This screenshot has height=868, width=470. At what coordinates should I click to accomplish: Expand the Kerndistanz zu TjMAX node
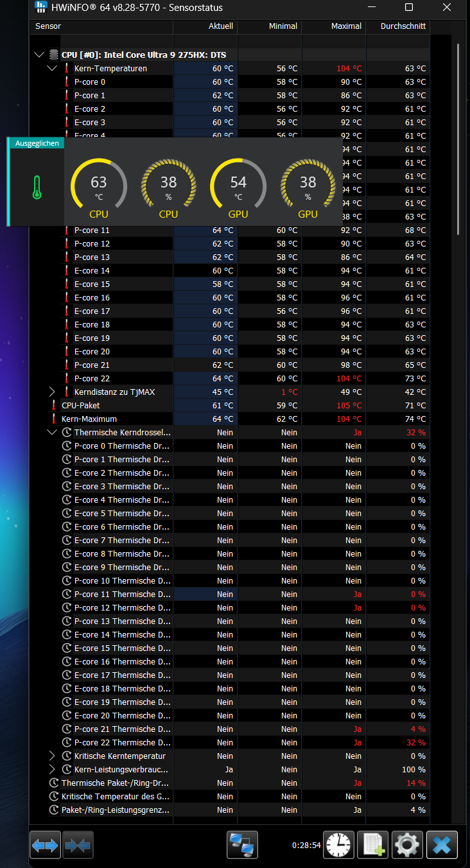[x=52, y=392]
